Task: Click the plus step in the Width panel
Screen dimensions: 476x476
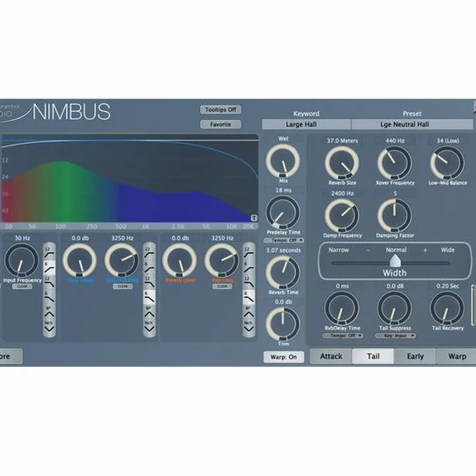Action: pos(425,250)
